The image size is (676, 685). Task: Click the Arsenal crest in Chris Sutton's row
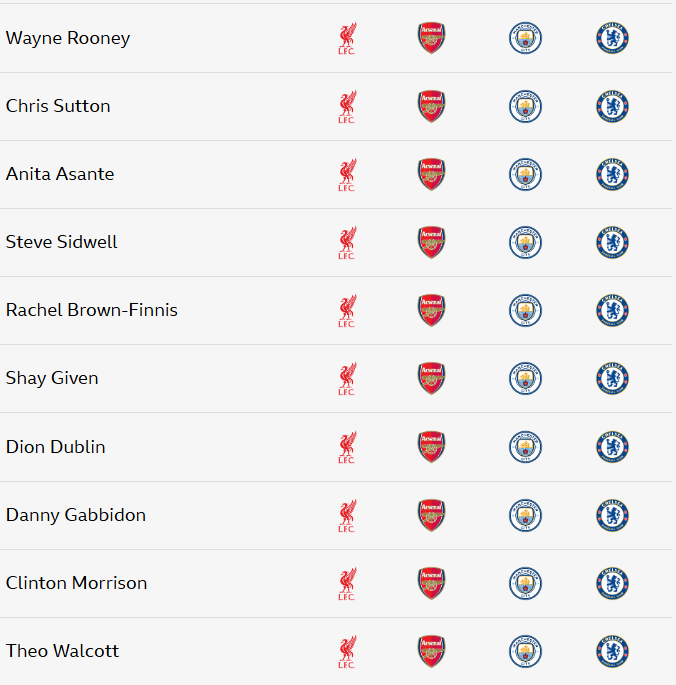coord(431,107)
